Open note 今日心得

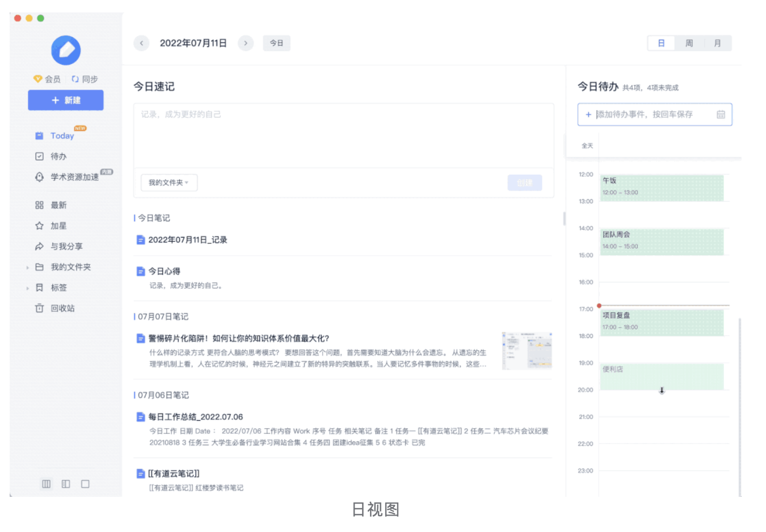164,271
